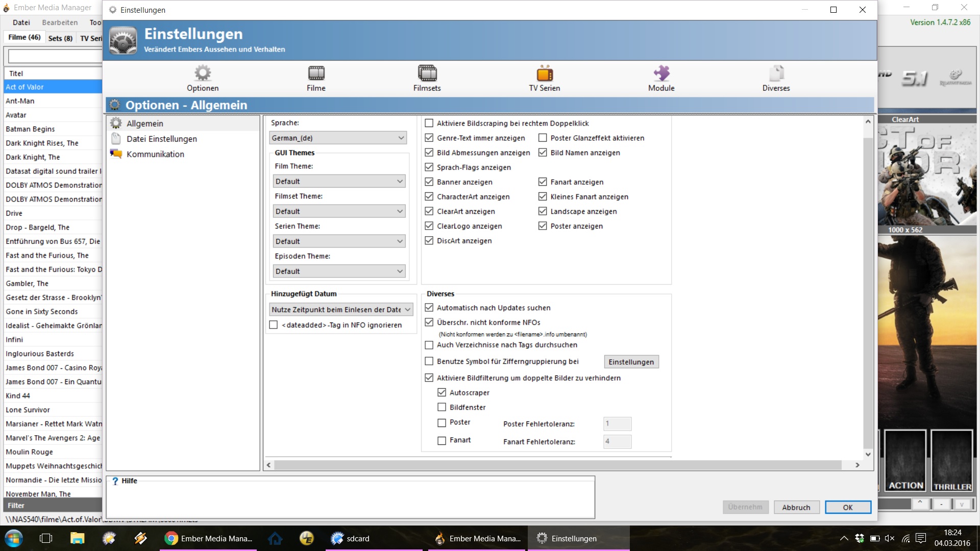Toggle Sprach-Flags anzeigen checkbox

[x=429, y=167]
